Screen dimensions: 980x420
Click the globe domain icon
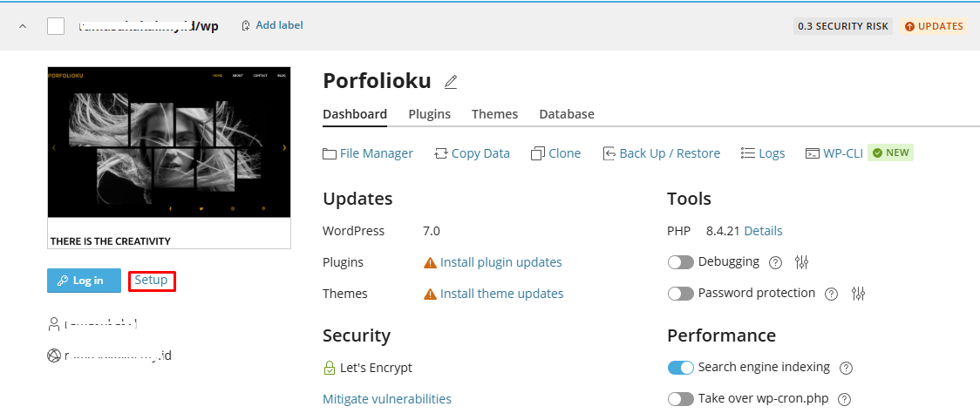click(54, 356)
